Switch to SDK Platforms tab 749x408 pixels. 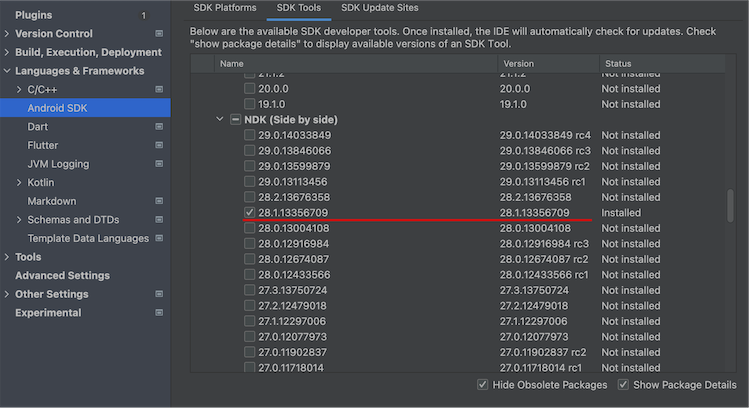(x=225, y=8)
